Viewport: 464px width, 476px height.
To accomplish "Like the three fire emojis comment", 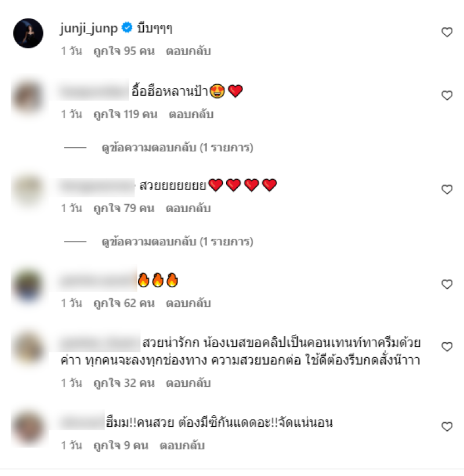I will tap(447, 284).
